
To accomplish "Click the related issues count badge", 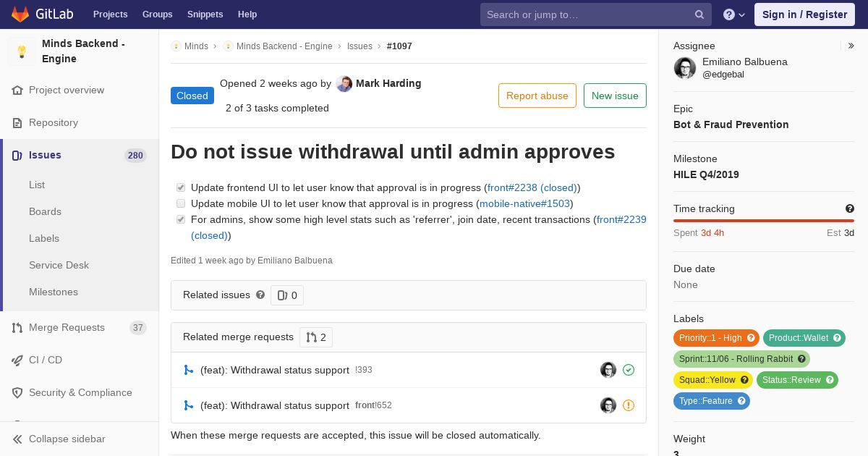I will click(287, 295).
